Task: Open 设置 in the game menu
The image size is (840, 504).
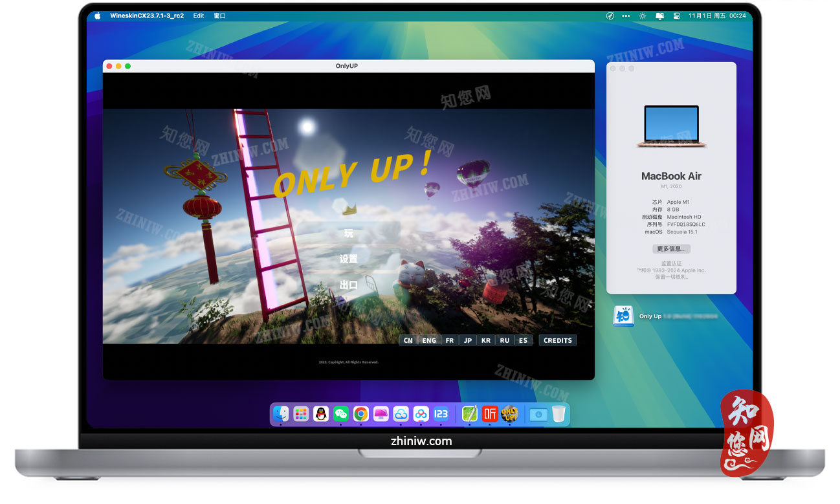Action: (x=349, y=259)
